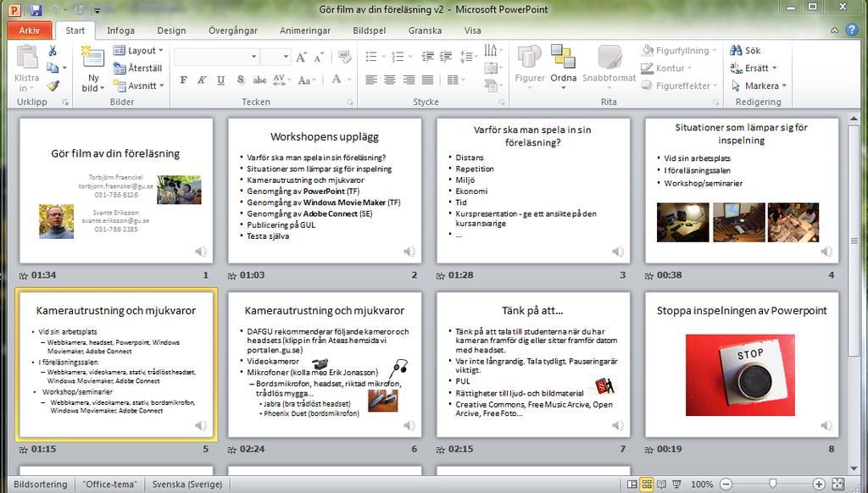Justify text in Stycke group
This screenshot has height=493, width=868.
tap(427, 80)
